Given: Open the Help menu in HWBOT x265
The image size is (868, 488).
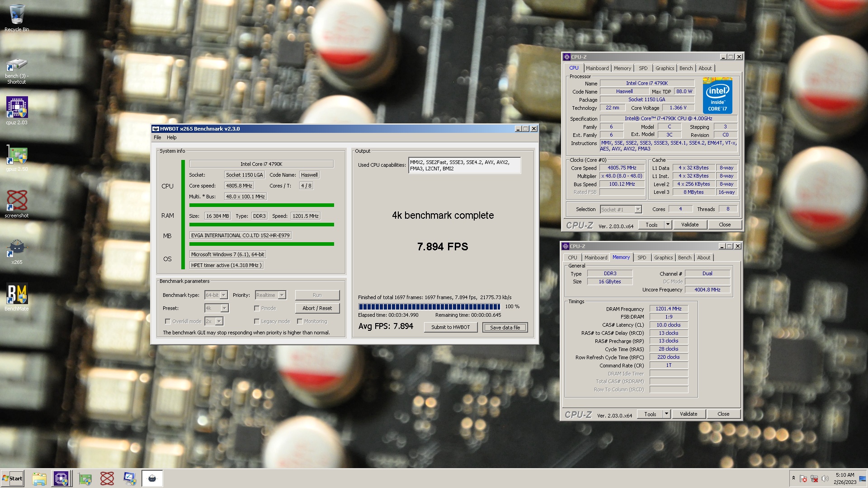Looking at the screenshot, I should (171, 137).
